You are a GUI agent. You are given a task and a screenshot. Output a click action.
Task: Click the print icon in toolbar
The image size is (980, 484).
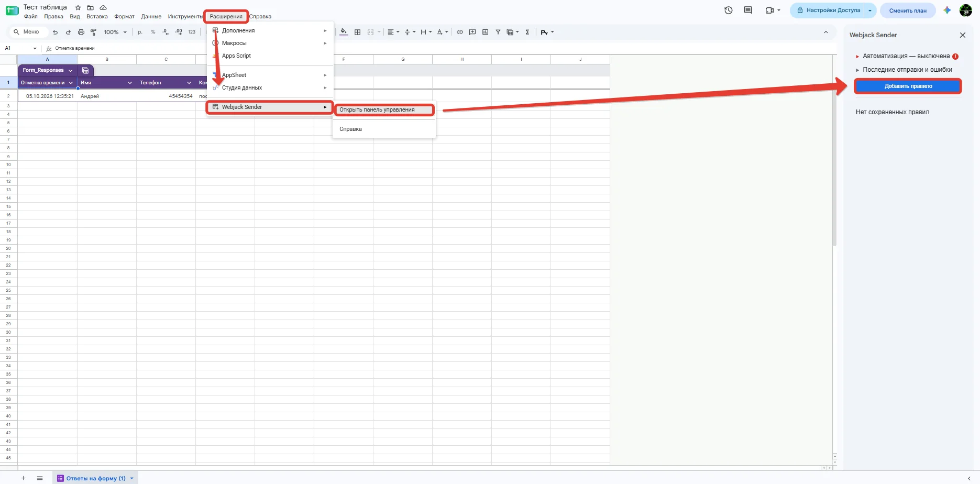click(x=81, y=32)
